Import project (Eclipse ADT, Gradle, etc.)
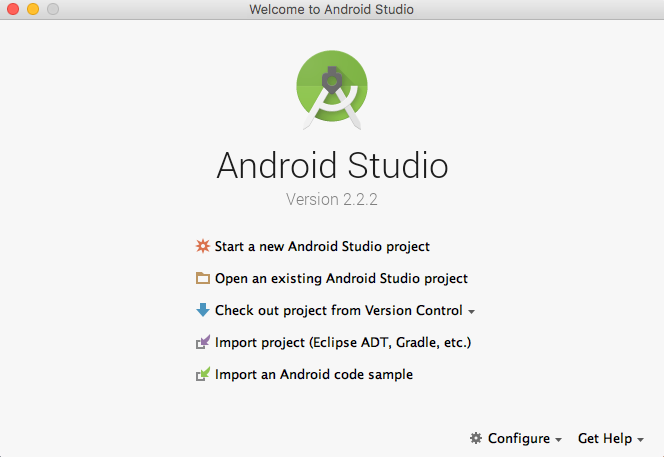Viewport: 664px width, 457px height. 343,342
